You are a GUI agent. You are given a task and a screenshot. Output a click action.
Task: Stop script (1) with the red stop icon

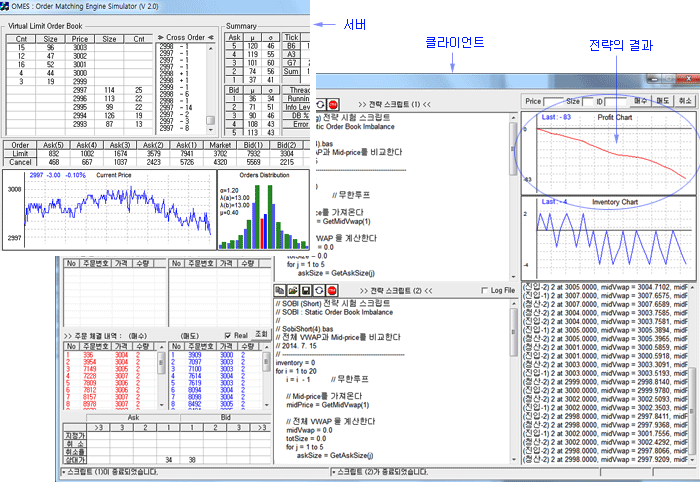pos(333,104)
